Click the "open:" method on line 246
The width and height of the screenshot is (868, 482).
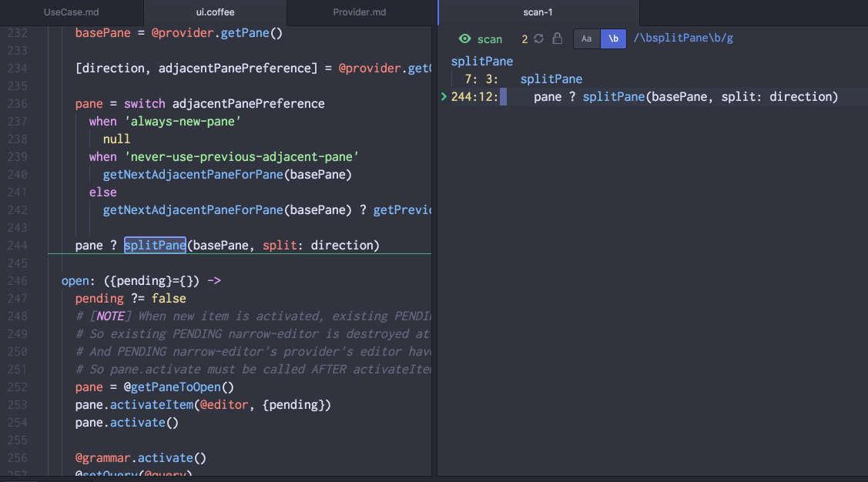coord(75,280)
